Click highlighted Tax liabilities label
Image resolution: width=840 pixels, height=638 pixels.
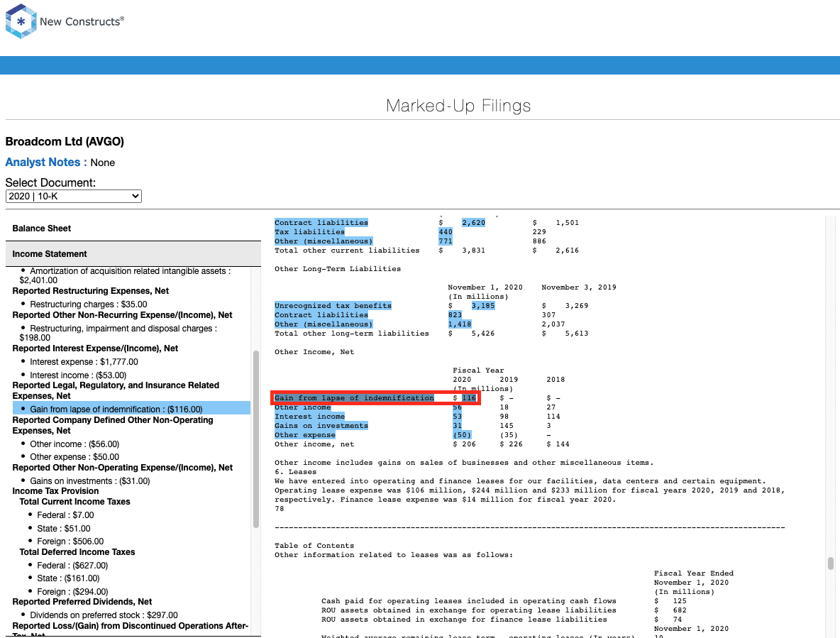point(309,232)
